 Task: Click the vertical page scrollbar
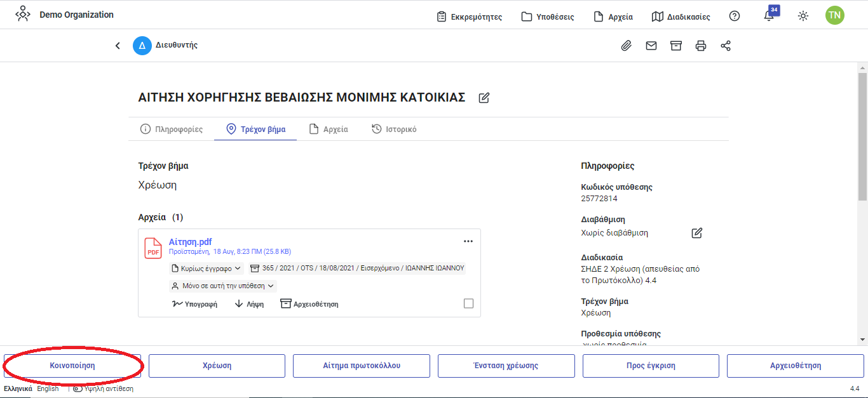[862, 136]
